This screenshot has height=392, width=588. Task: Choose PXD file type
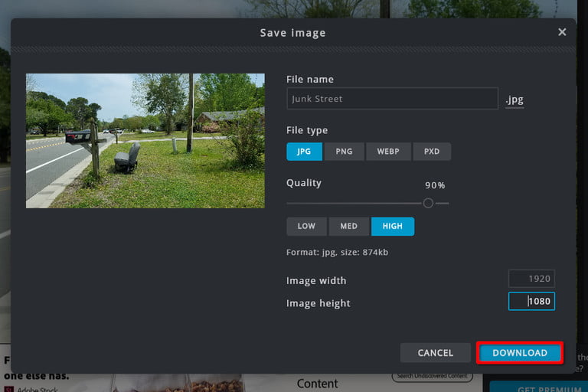[432, 152]
